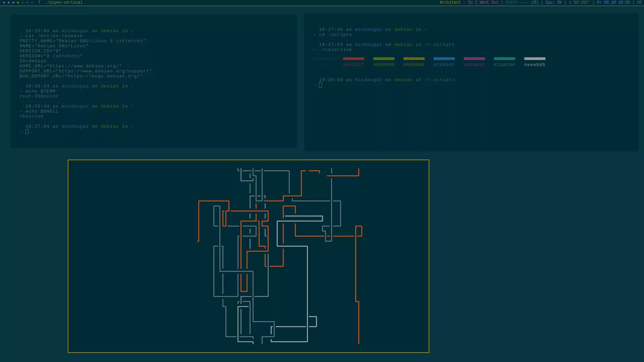The height and width of the screenshot is (362, 644).
Task: Click the 'Architect' now-playing artist text
Action: pos(450,2)
